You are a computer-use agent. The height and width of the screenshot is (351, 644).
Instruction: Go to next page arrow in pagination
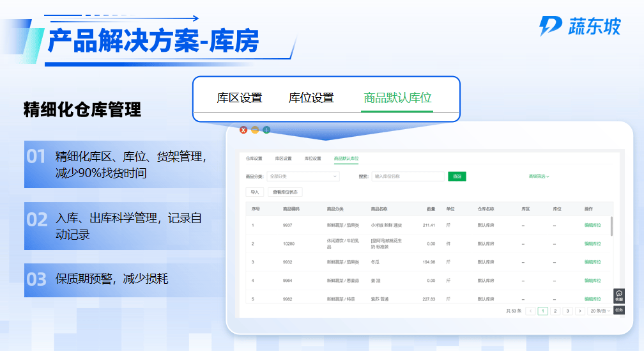579,311
